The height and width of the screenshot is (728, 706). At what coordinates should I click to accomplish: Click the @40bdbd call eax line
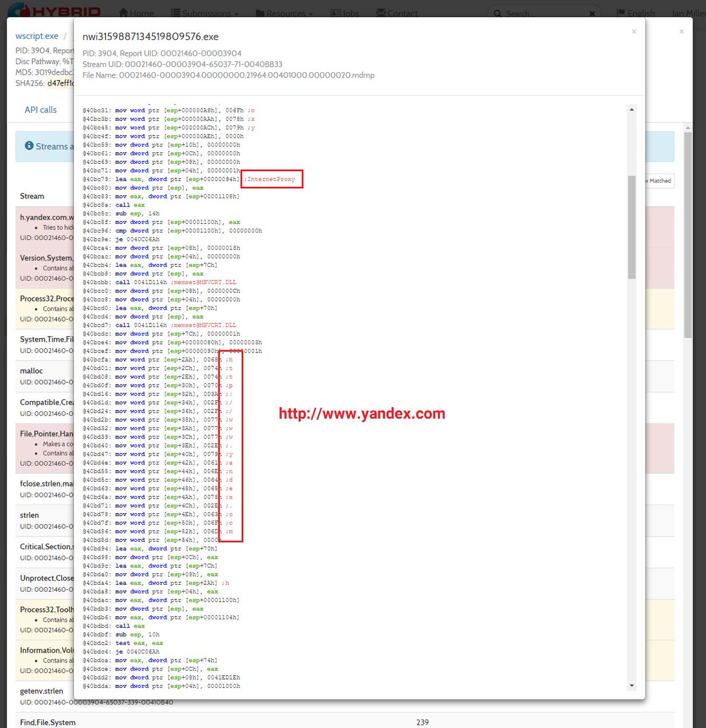point(114,625)
